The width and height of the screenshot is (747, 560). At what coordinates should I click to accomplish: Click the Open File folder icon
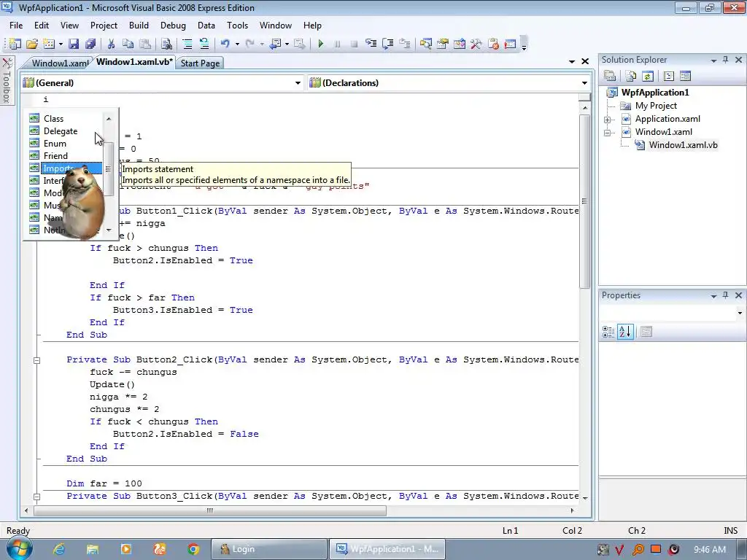click(32, 44)
